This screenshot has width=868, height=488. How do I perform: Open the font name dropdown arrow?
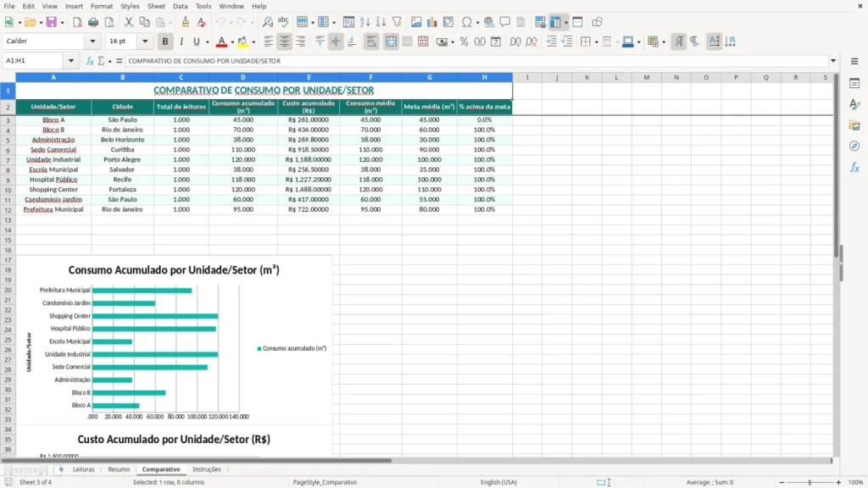[92, 41]
